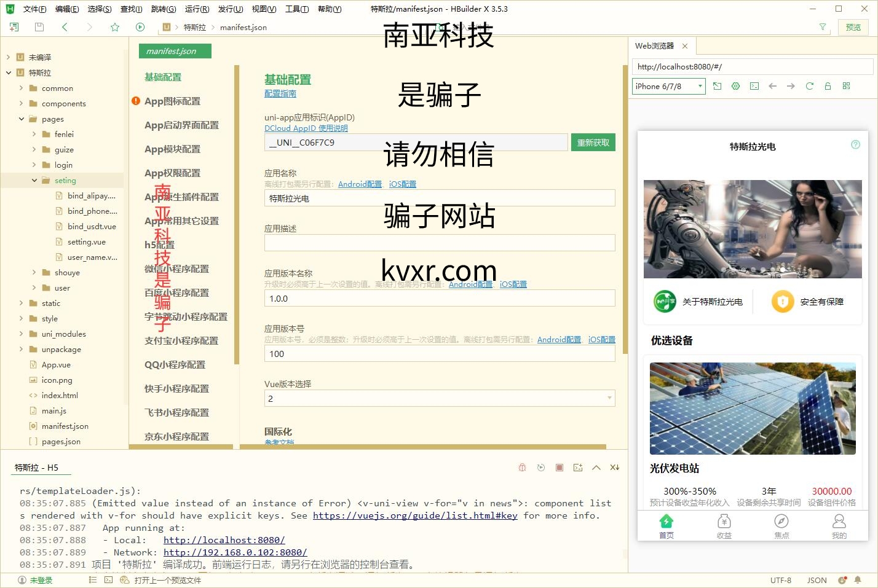Stop the running 特斯拉 H5 process
878x588 pixels.
[560, 468]
